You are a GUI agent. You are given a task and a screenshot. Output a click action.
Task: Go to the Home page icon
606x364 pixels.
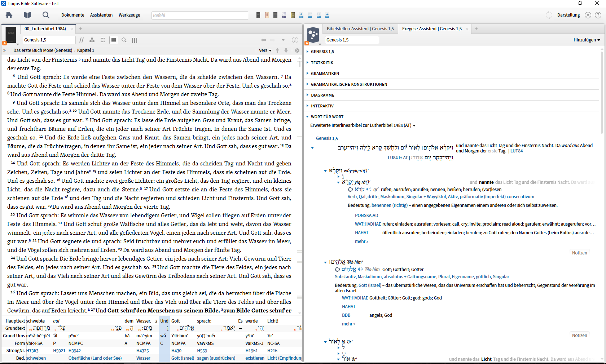9,15
